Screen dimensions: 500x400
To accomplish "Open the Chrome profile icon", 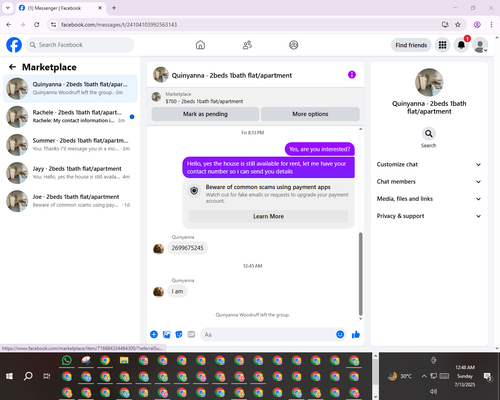I will click(477, 25).
